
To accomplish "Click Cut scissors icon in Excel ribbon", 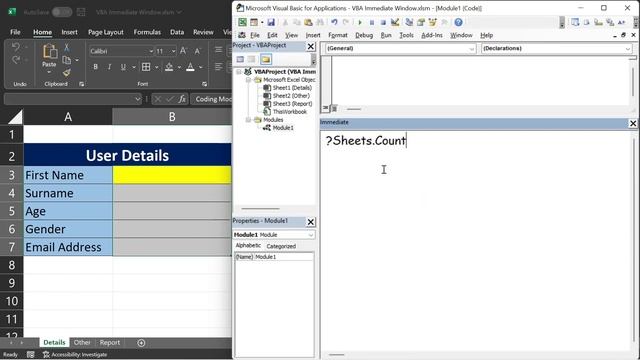I will point(67,48).
